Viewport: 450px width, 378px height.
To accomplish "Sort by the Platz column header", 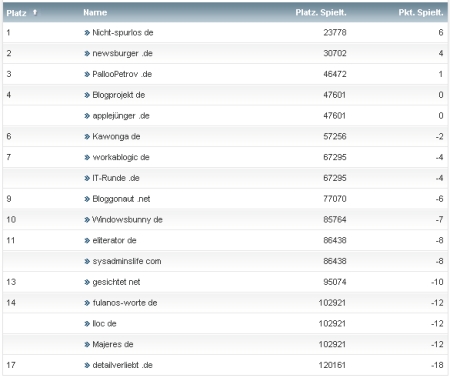I will (16, 13).
